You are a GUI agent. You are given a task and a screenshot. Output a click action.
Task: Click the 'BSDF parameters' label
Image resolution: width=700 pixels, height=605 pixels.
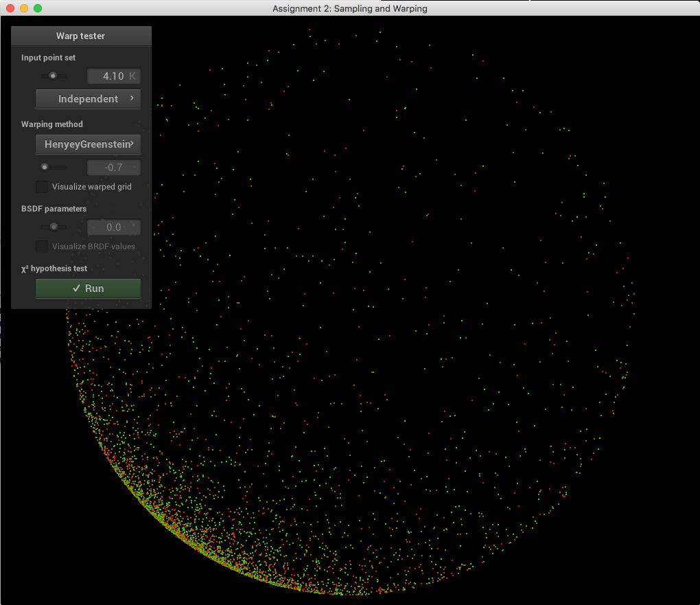click(54, 209)
